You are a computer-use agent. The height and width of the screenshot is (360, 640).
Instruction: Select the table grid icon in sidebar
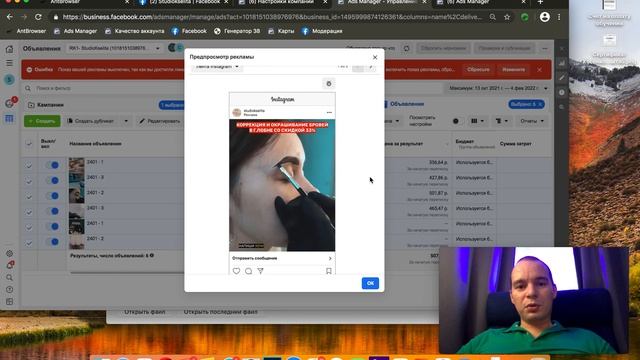click(x=9, y=119)
